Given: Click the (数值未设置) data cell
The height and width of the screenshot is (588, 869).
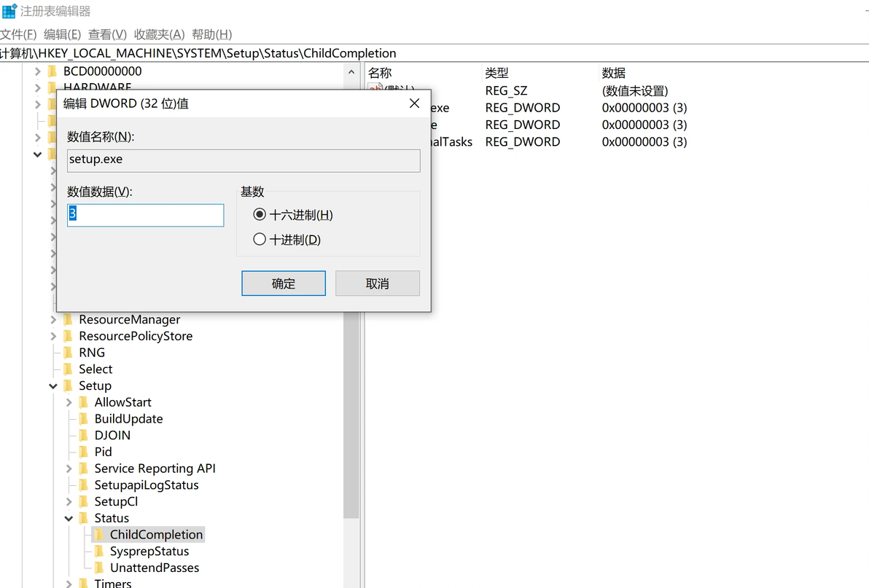Looking at the screenshot, I should (x=635, y=91).
